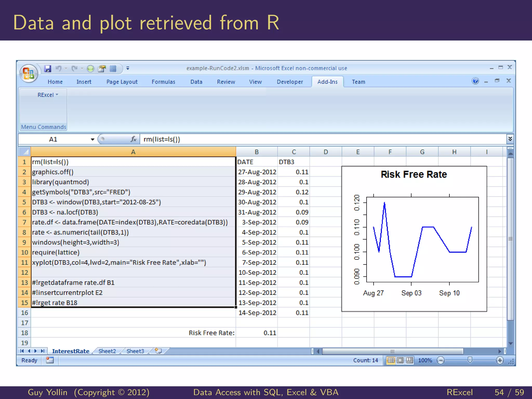Open the View ribbon tab

click(x=255, y=82)
